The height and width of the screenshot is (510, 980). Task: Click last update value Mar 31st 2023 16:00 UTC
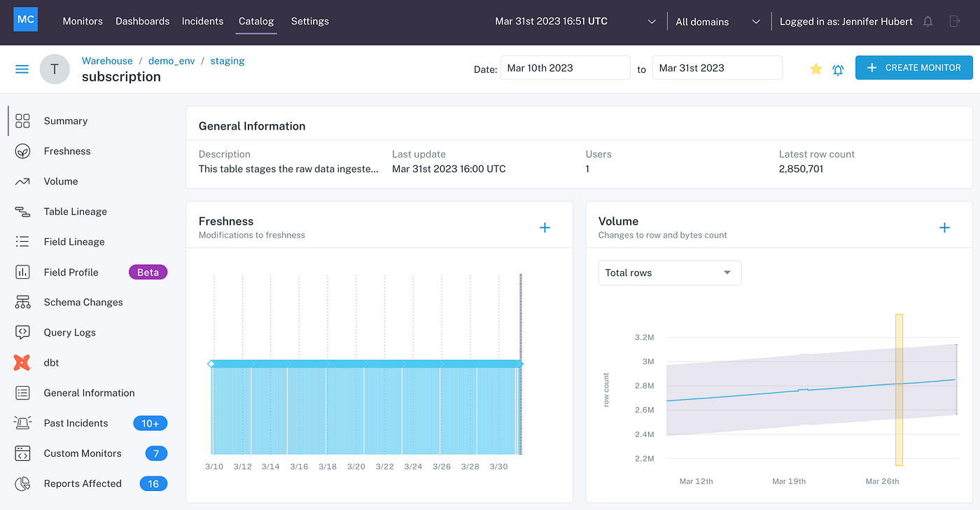449,169
